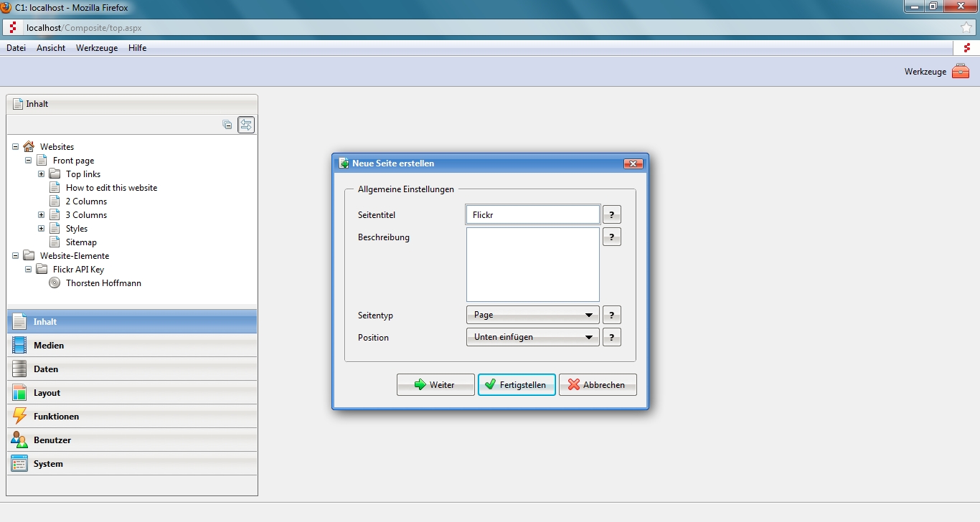Open the Datei menu

pyautogui.click(x=16, y=48)
